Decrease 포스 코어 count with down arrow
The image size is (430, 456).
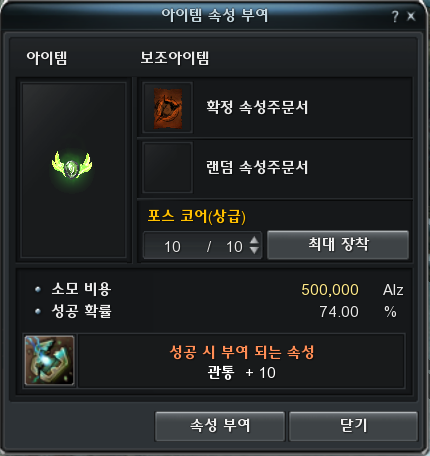(254, 250)
